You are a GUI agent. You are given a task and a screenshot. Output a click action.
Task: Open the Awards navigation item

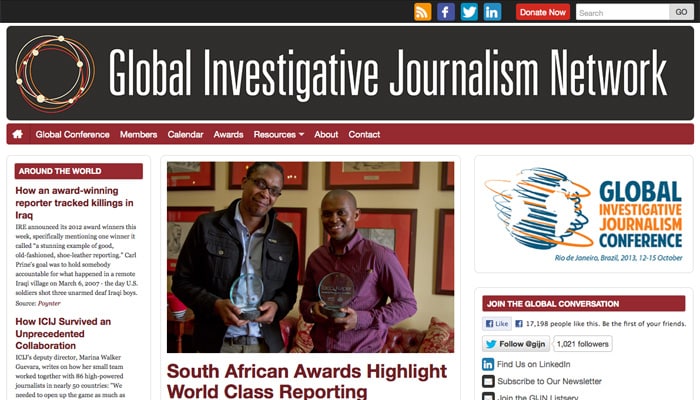click(x=228, y=134)
